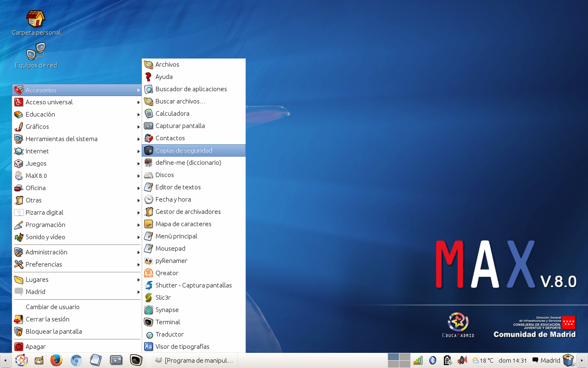Launch Firefox from the bottom panel
588x368 pixels.
pyautogui.click(x=56, y=360)
